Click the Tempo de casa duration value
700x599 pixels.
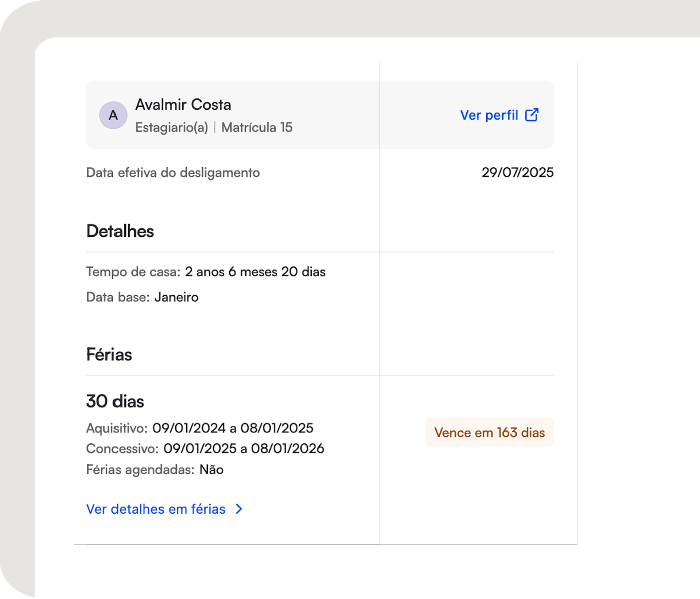click(255, 272)
